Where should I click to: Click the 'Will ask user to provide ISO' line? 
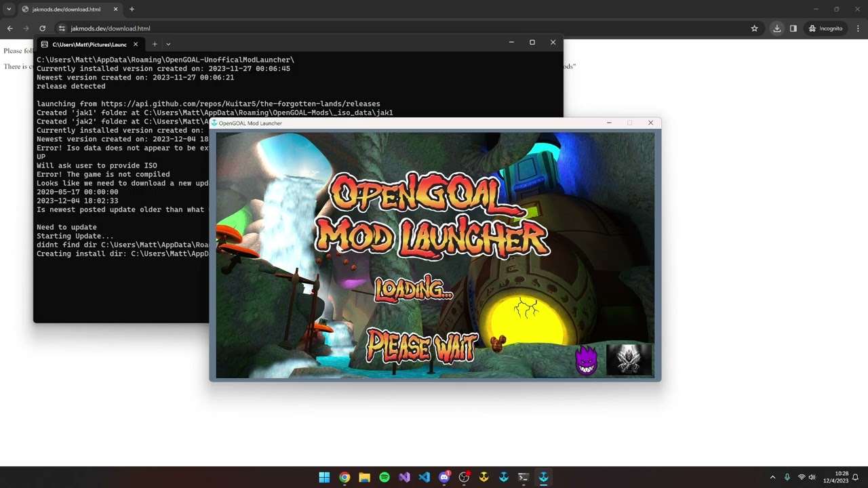(96, 165)
